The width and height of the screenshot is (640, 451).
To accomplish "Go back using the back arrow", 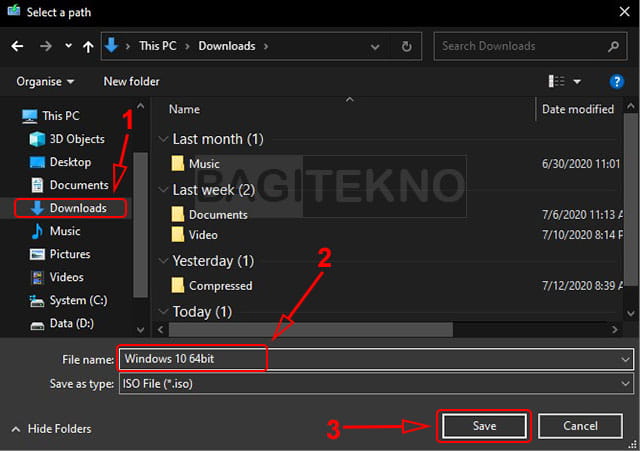I will (17, 46).
